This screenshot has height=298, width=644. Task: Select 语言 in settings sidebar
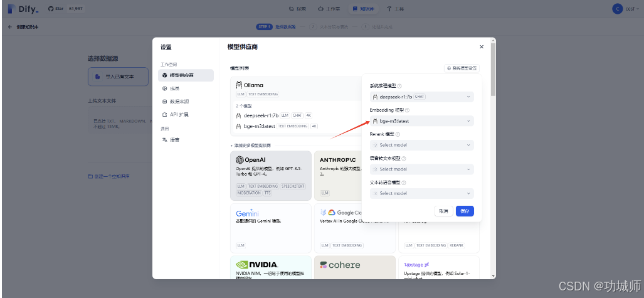pyautogui.click(x=186, y=140)
